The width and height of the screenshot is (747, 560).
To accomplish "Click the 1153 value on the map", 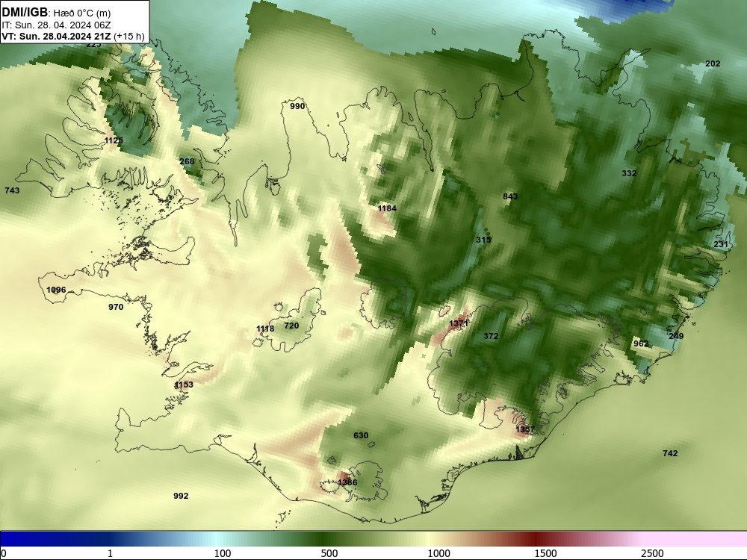I will pyautogui.click(x=184, y=385).
